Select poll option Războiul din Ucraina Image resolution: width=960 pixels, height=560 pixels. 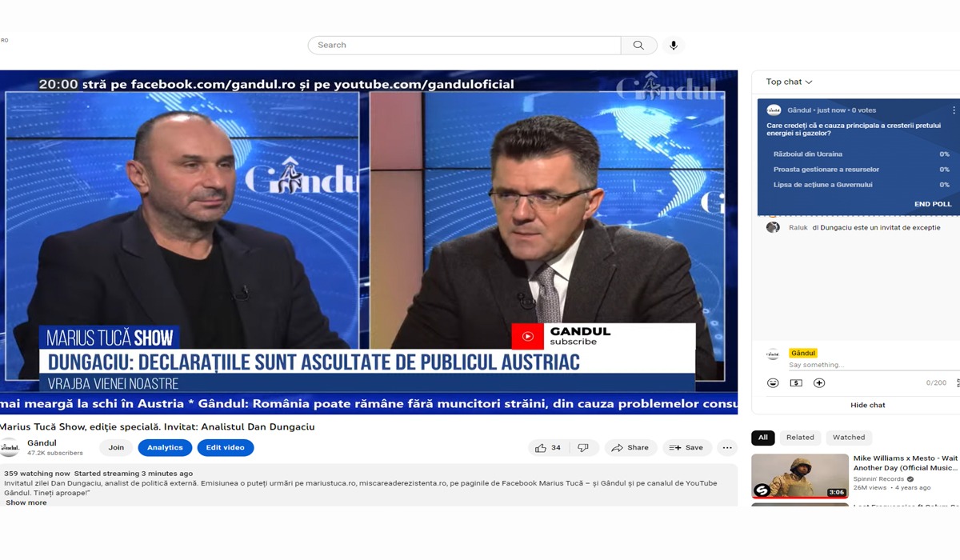tap(860, 154)
